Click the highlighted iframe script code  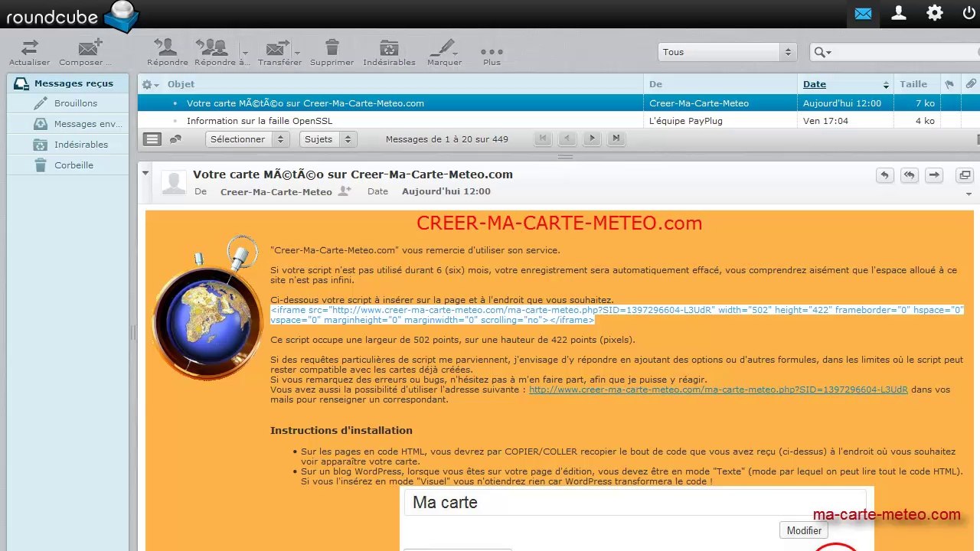click(616, 315)
